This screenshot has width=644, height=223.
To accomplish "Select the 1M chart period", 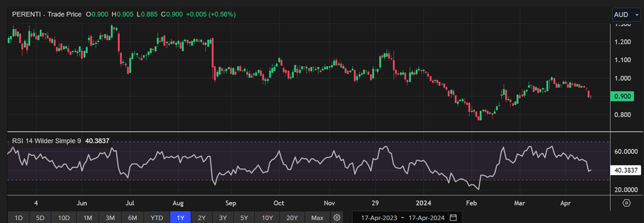I will [87, 218].
